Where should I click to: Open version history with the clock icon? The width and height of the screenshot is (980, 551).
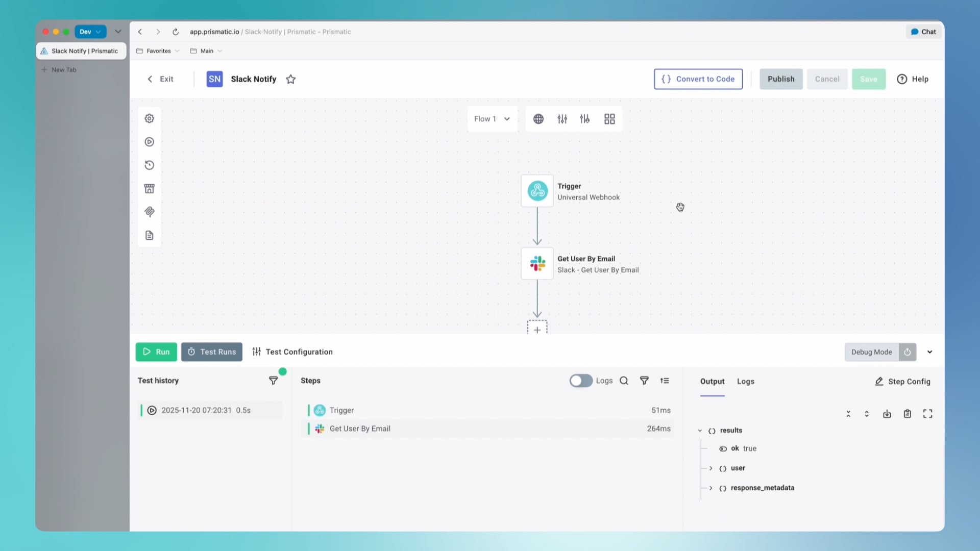149,165
